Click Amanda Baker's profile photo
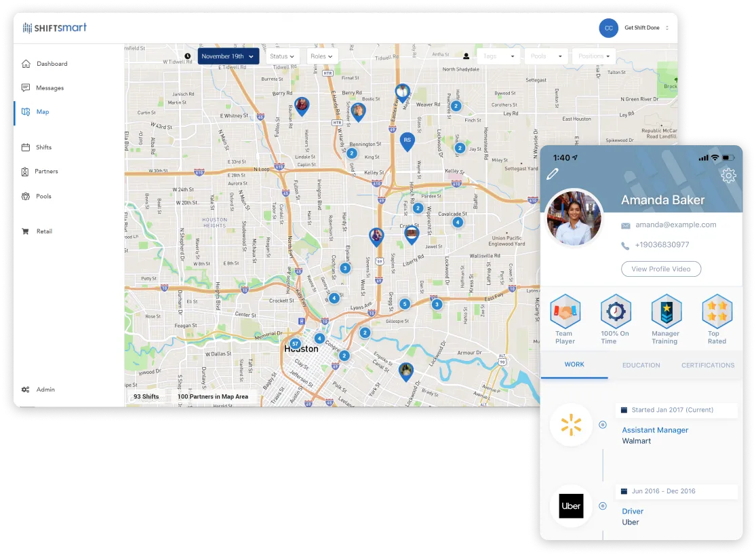The width and height of the screenshot is (756, 555). click(x=574, y=218)
